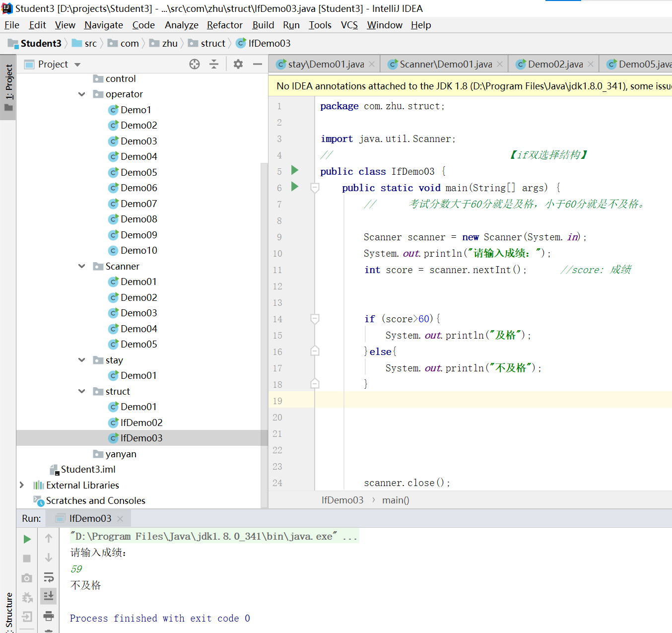This screenshot has height=633, width=672.
Task: Expand External Libraries node
Action: [x=22, y=485]
